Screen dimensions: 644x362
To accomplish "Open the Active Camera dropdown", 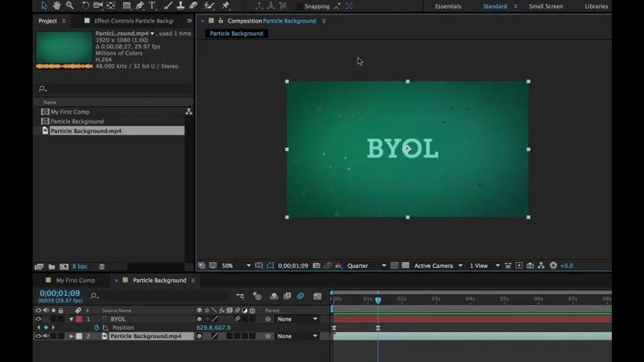I will pyautogui.click(x=438, y=265).
